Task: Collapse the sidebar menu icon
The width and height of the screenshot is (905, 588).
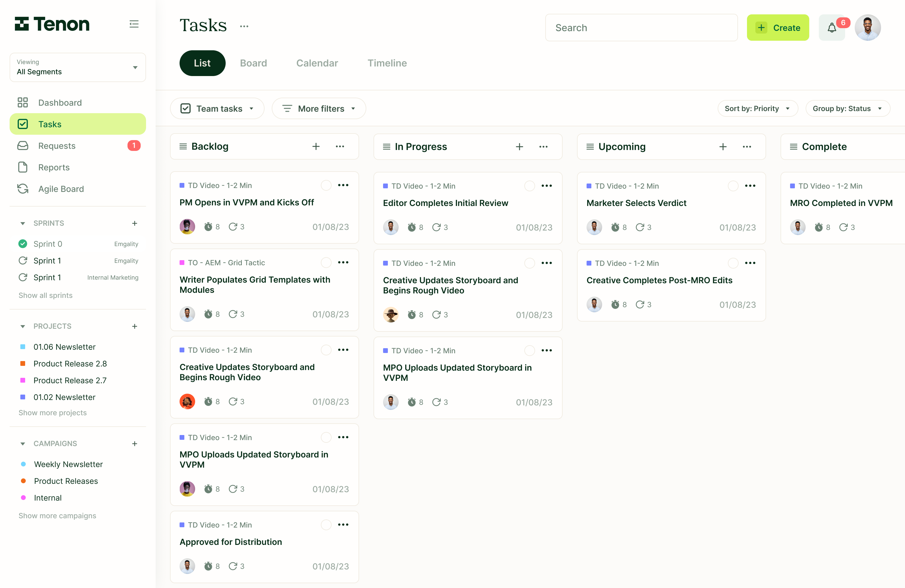Action: tap(134, 24)
